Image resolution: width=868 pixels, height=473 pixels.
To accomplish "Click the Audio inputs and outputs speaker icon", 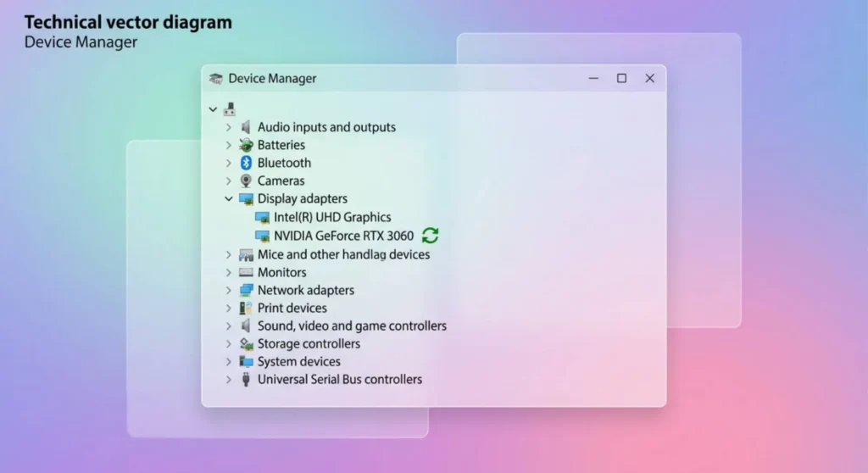I will (x=246, y=127).
